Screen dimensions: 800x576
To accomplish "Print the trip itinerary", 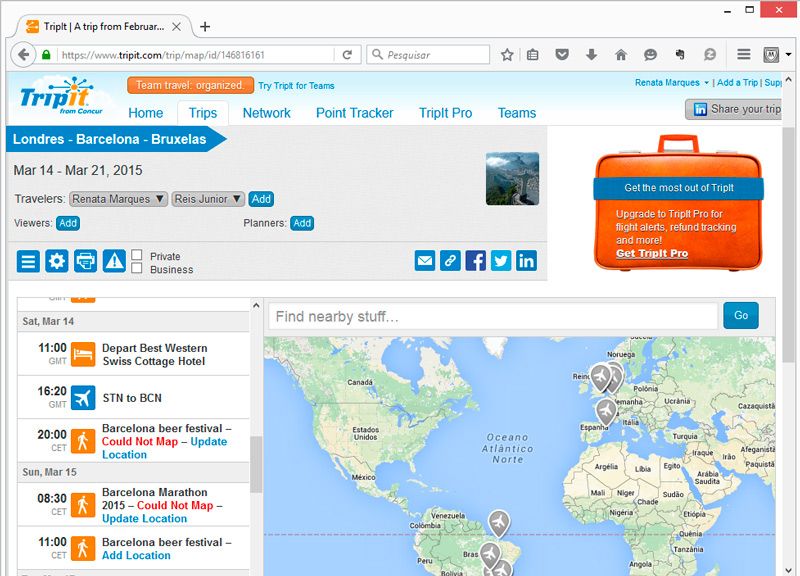I will pos(86,261).
